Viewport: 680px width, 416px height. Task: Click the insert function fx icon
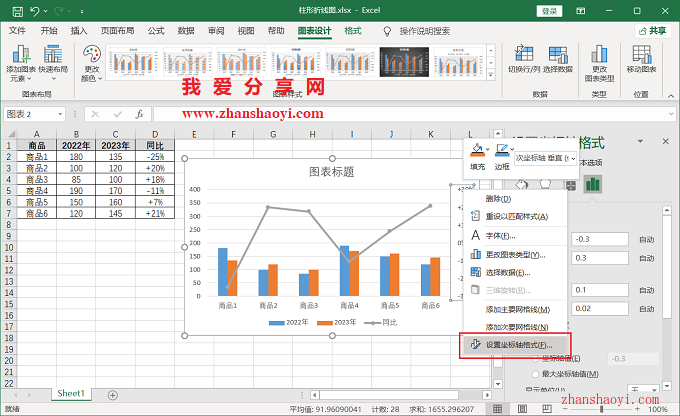point(139,114)
